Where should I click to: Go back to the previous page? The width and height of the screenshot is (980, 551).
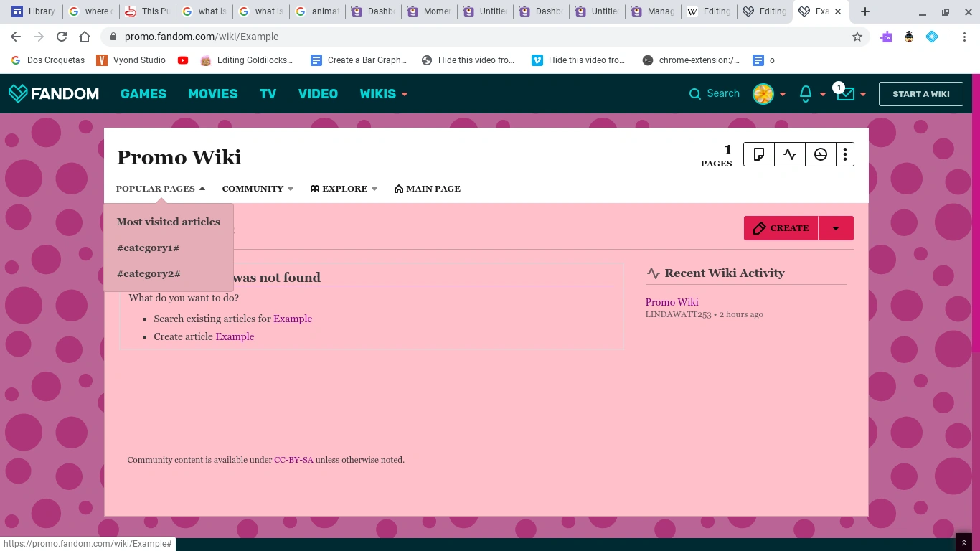click(x=16, y=37)
